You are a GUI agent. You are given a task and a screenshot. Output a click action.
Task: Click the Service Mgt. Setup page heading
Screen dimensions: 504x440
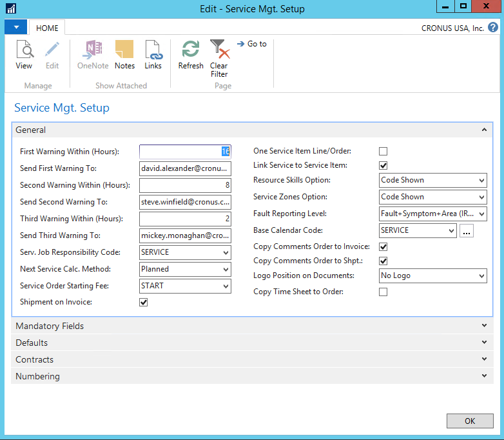[62, 108]
